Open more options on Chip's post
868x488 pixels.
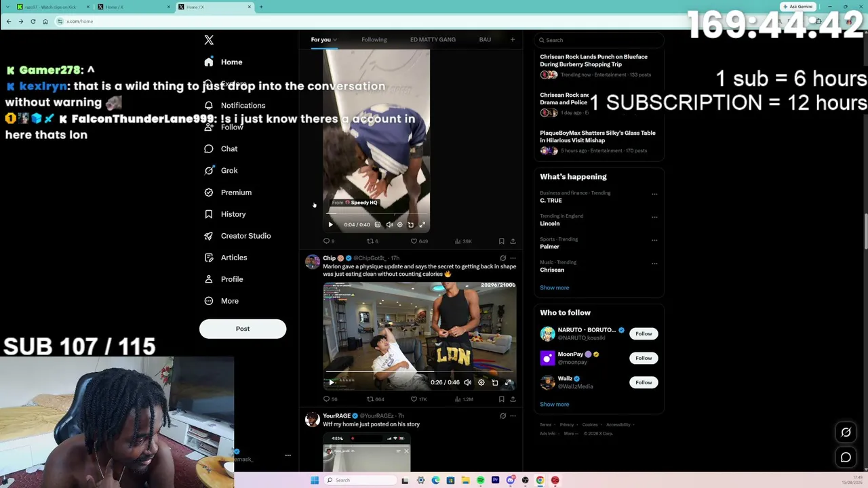point(513,258)
